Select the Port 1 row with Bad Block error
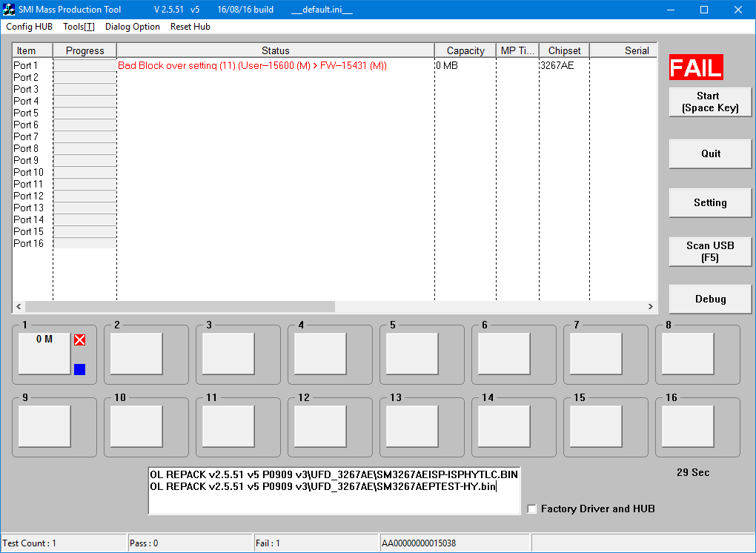 tap(334, 65)
